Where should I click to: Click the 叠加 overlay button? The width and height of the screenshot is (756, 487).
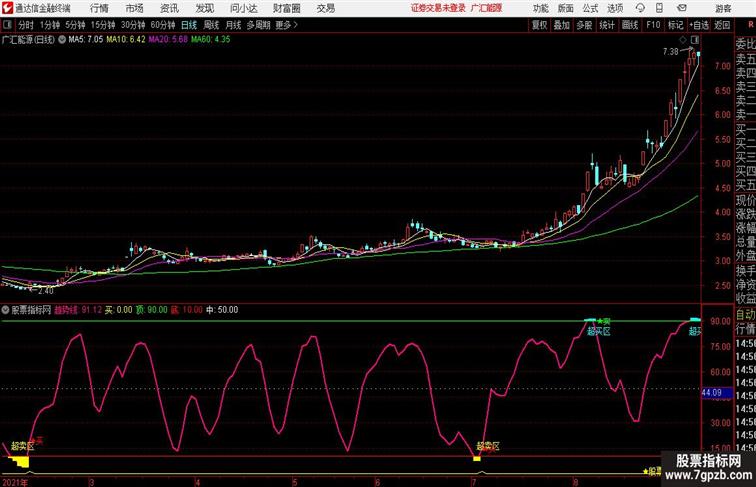coord(562,25)
